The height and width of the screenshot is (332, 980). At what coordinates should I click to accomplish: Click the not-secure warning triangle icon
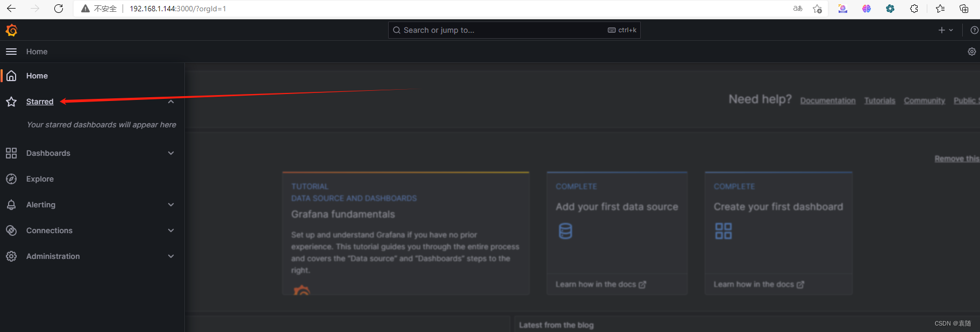(85, 9)
